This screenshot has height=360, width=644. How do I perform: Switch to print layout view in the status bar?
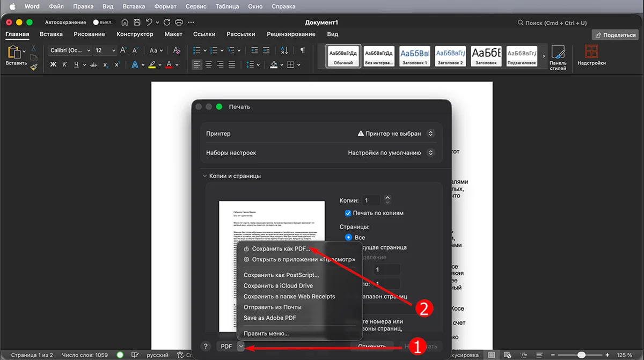(491, 355)
